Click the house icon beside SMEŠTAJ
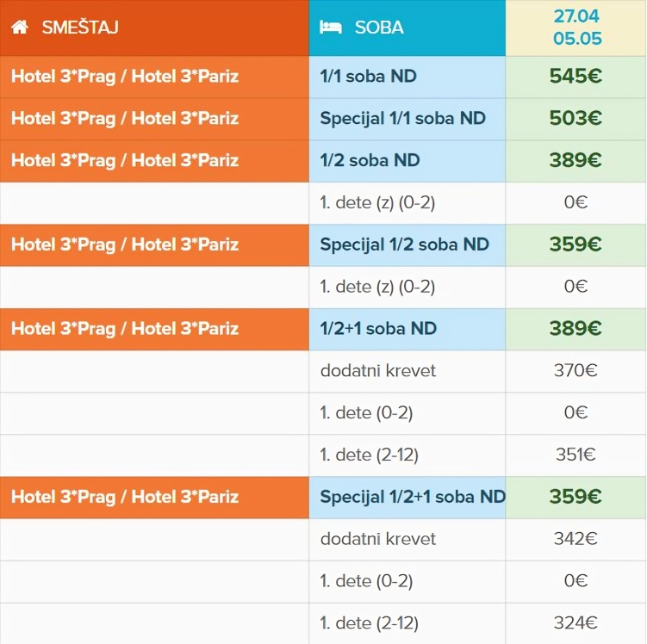The height and width of the screenshot is (644, 647). click(x=20, y=28)
